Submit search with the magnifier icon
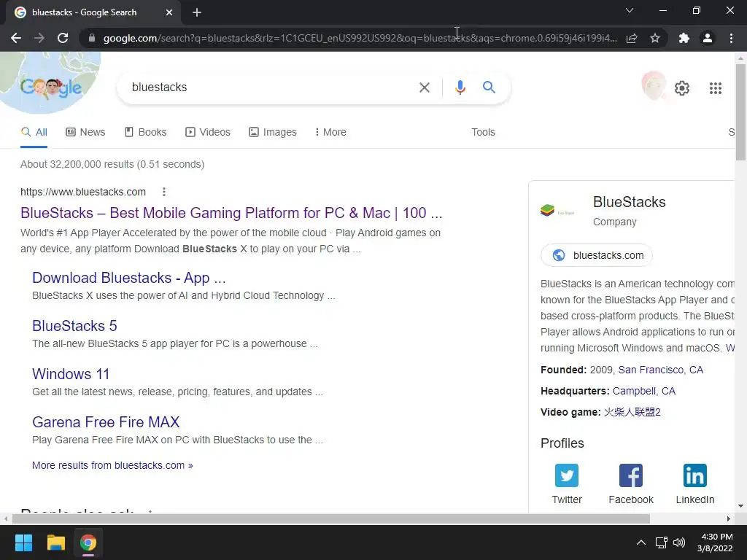747x560 pixels. (x=489, y=87)
